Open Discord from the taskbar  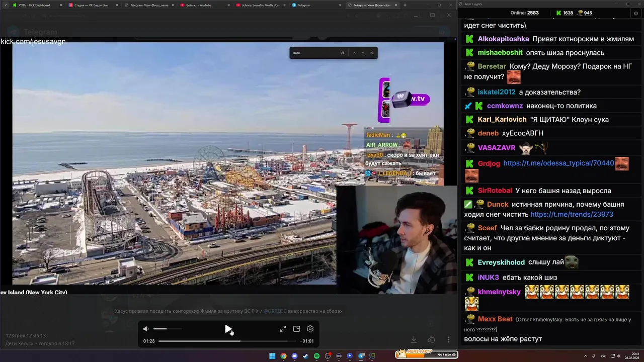[x=294, y=356]
